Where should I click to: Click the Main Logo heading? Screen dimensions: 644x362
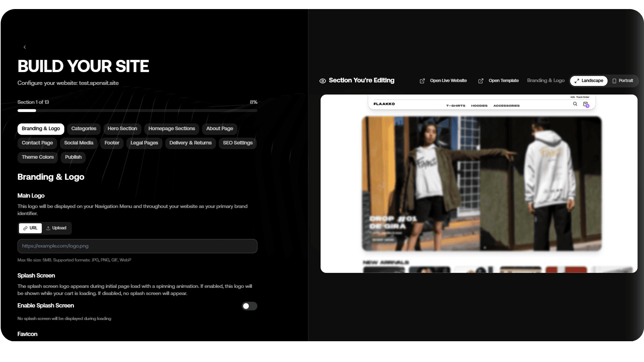[x=31, y=196]
